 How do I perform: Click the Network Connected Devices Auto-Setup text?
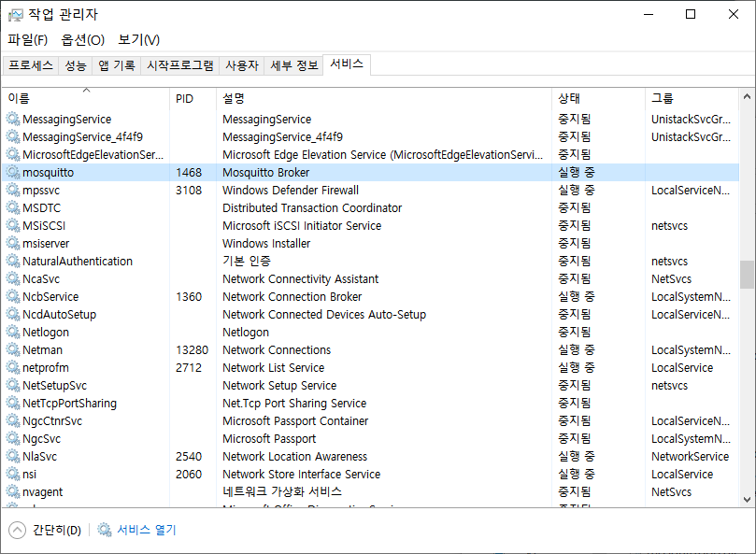click(324, 314)
